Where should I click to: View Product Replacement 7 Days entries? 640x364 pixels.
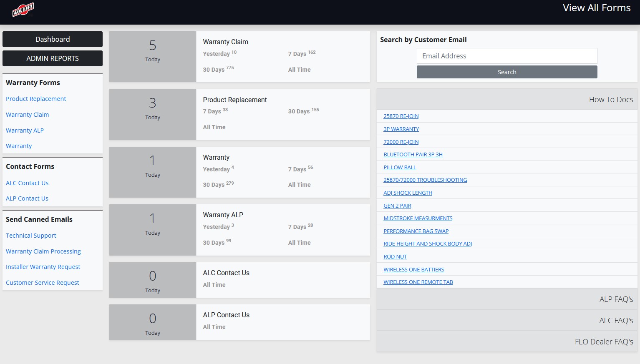pyautogui.click(x=215, y=111)
